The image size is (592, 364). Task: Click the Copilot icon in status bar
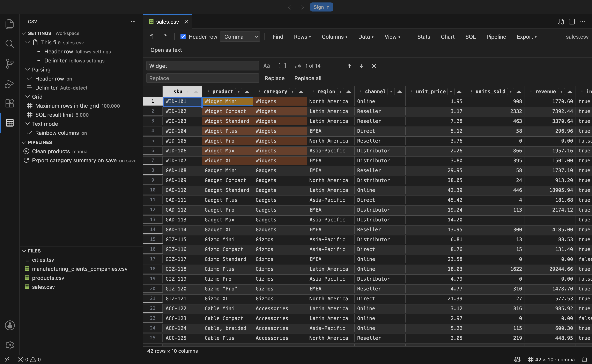click(517, 359)
